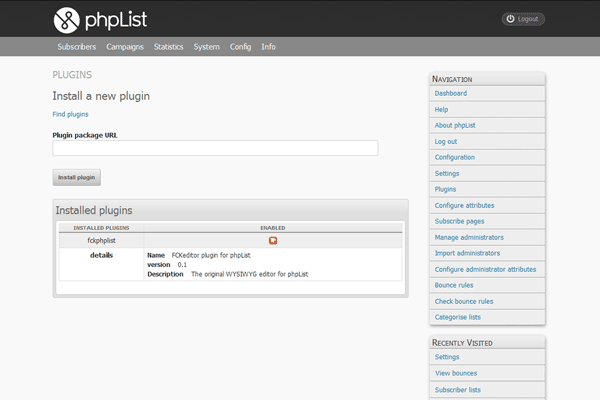Open View bounces under Recently Visited

456,373
